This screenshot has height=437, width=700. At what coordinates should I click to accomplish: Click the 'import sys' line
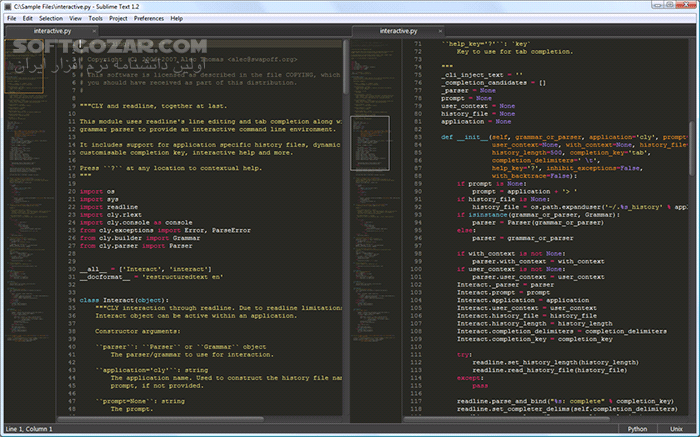99,199
